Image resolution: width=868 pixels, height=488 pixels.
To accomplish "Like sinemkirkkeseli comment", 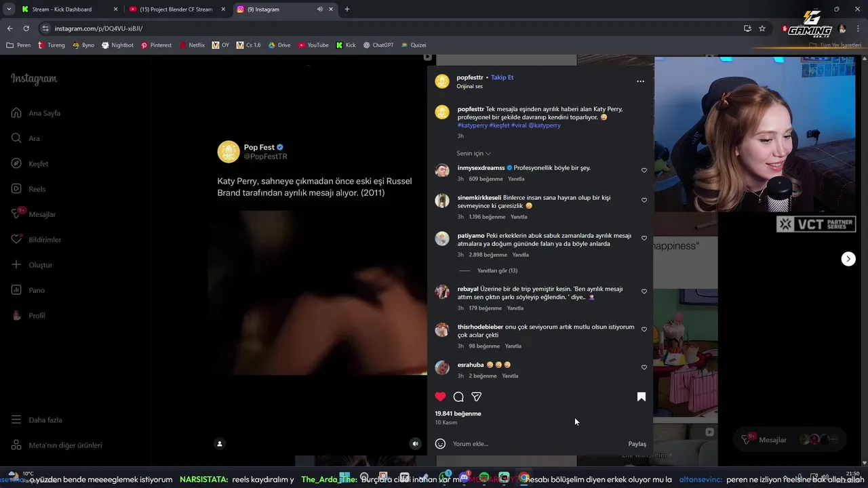I will coord(644,200).
